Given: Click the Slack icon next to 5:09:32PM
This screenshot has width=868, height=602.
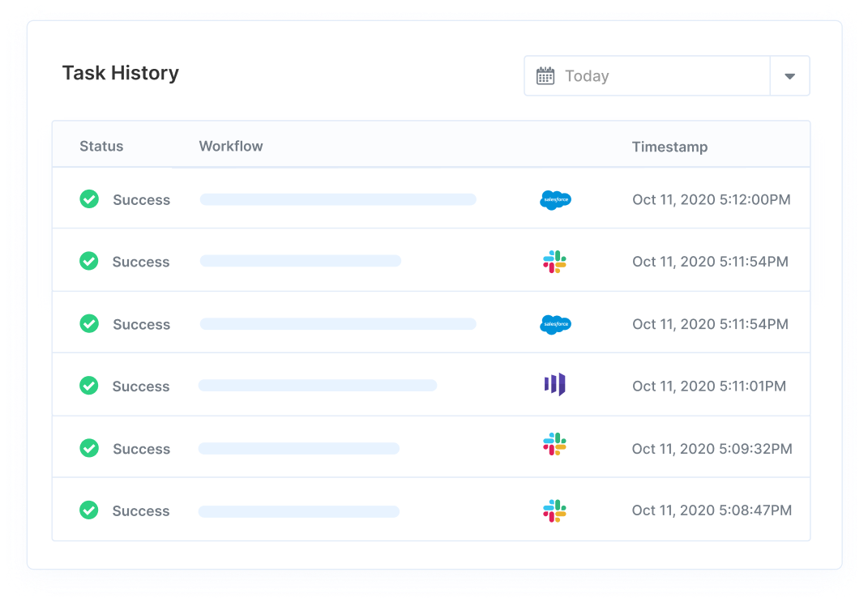Looking at the screenshot, I should tap(555, 448).
